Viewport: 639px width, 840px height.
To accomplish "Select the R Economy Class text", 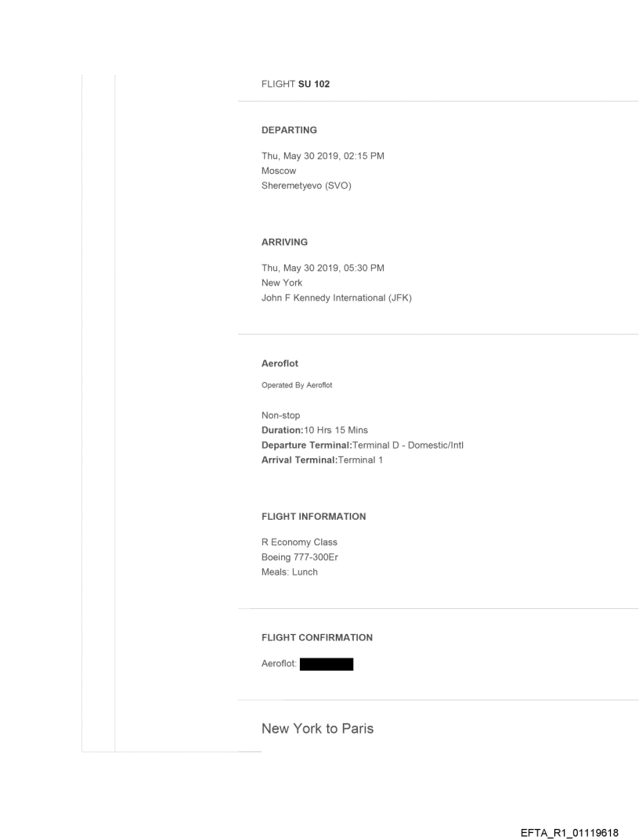I will coord(300,542).
